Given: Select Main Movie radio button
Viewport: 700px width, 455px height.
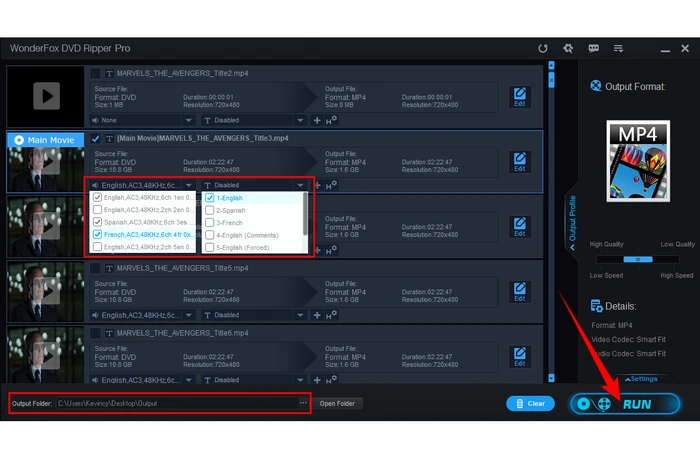Looking at the screenshot, I should [19, 140].
